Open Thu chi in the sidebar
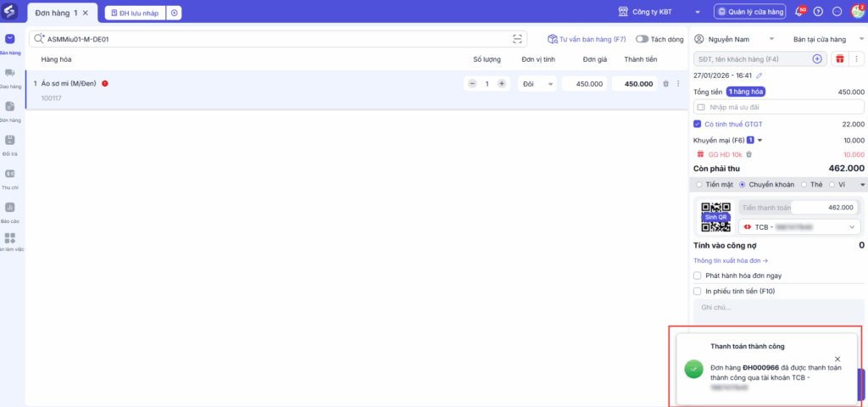Image resolution: width=868 pixels, height=407 pixels. [x=10, y=180]
